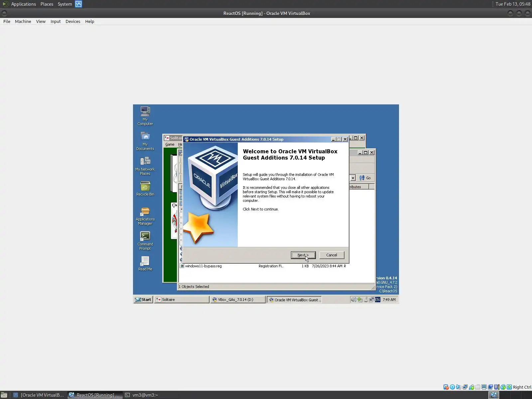The width and height of the screenshot is (532, 399).
Task: Expand the address bar dropdown in explorer
Action: 353,178
